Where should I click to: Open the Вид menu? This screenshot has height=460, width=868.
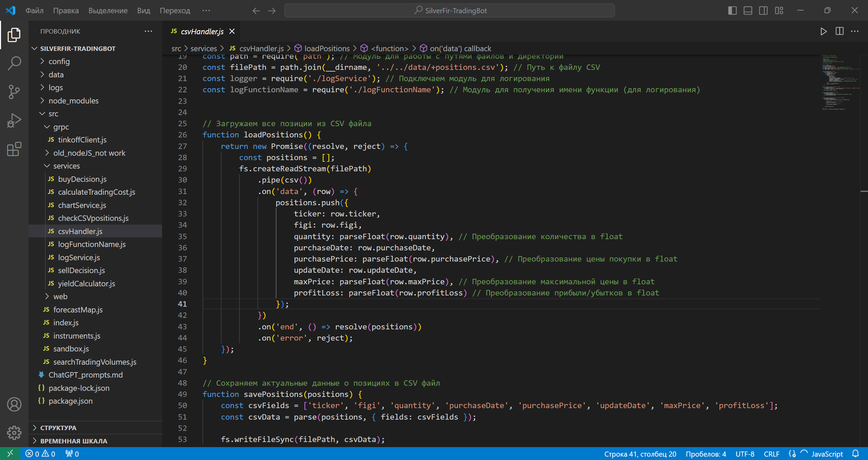(143, 11)
